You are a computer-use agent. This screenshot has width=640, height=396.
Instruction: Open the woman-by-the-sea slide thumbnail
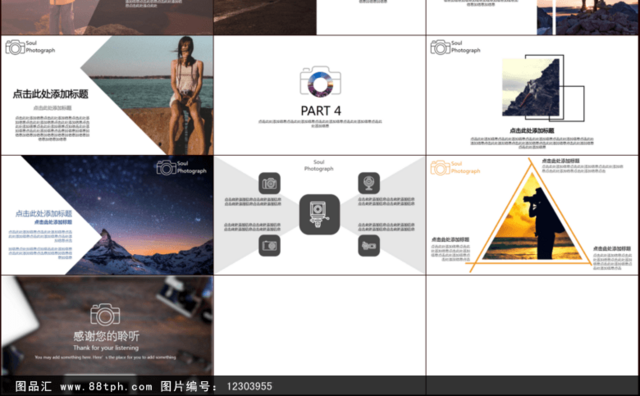click(107, 95)
